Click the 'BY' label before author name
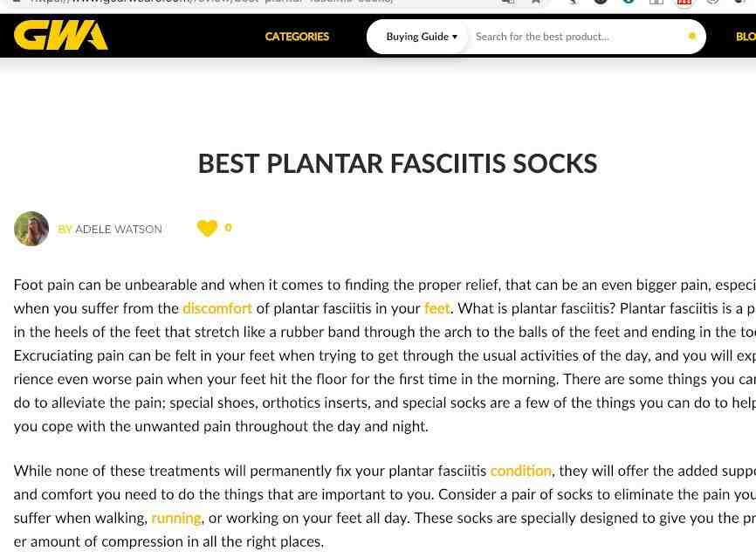The image size is (756, 558). pos(65,229)
